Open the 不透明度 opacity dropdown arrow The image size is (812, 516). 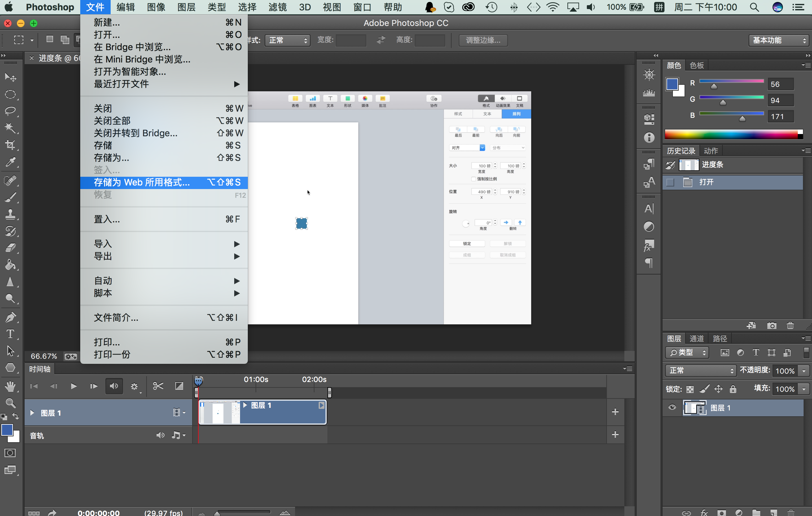pyautogui.click(x=804, y=371)
